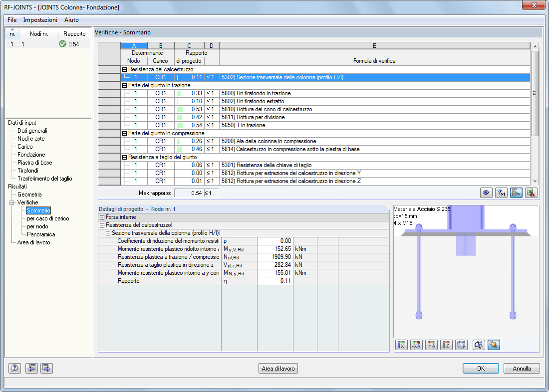
Task: Select row 5812) estrazione in direzione Z
Action: 325,182
